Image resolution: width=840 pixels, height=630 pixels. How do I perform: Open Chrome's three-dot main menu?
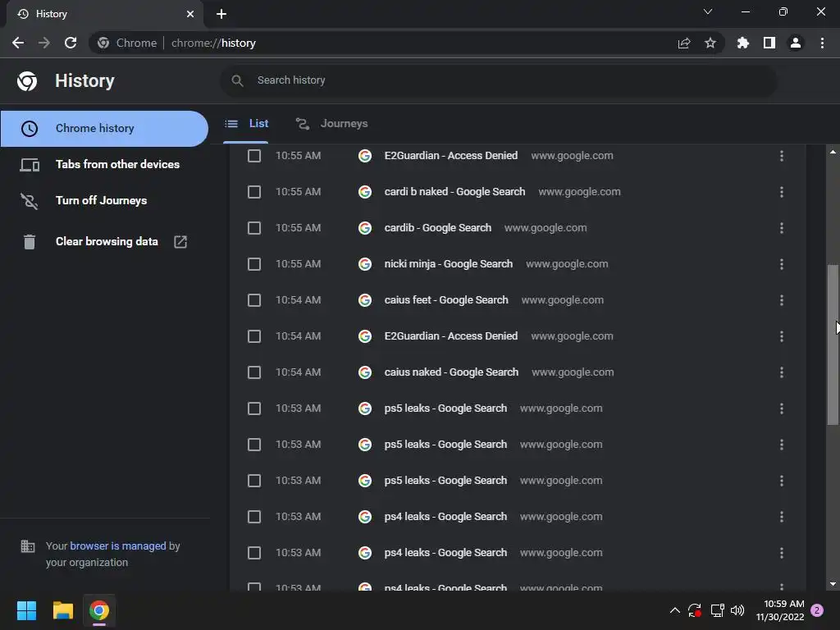[x=822, y=43]
